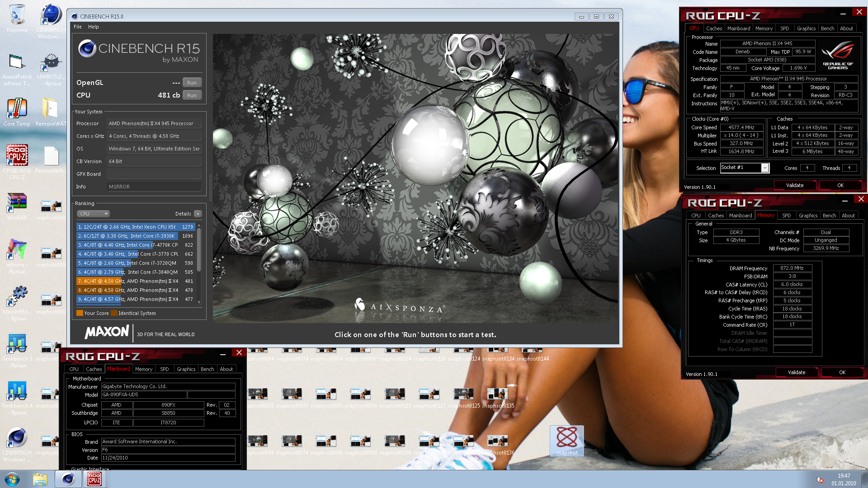
Task: Open snaphsot0135 thumbnail on desktop
Action: click(498, 398)
